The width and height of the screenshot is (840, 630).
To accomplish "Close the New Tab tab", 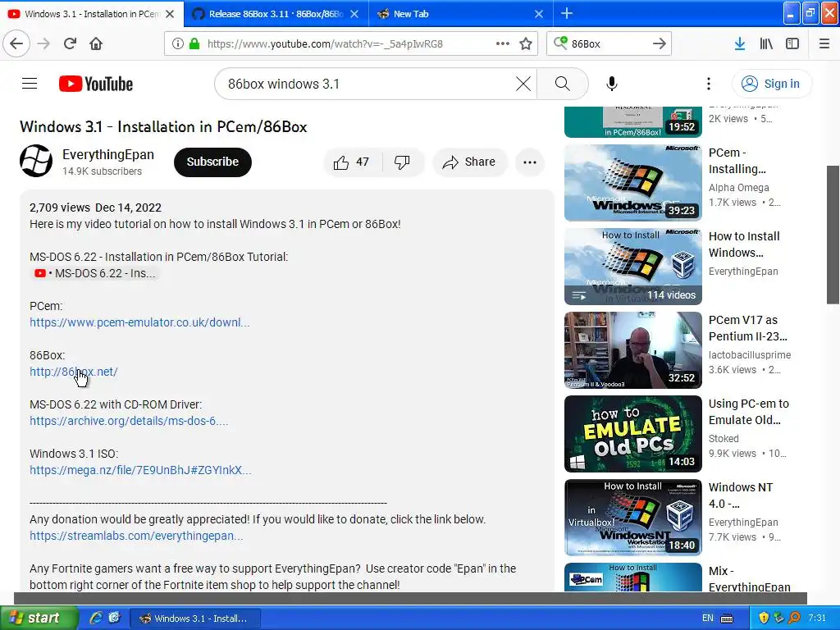I will coord(539,14).
